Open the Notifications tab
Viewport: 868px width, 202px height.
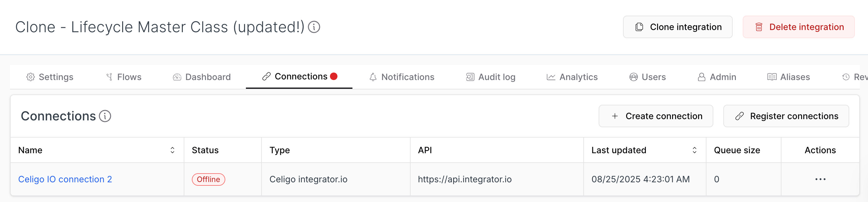click(402, 77)
